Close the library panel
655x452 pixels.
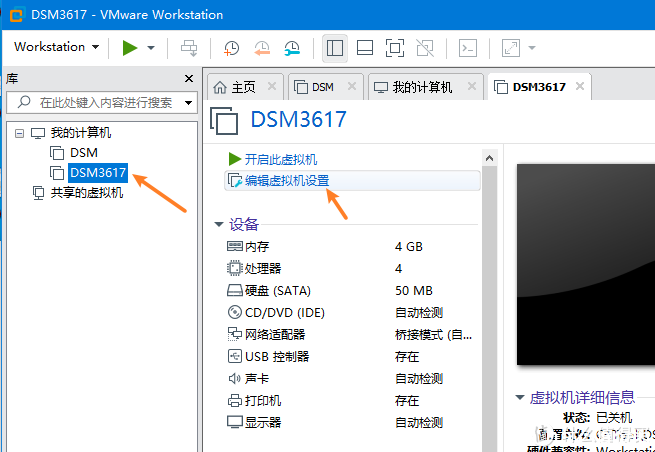coord(189,79)
